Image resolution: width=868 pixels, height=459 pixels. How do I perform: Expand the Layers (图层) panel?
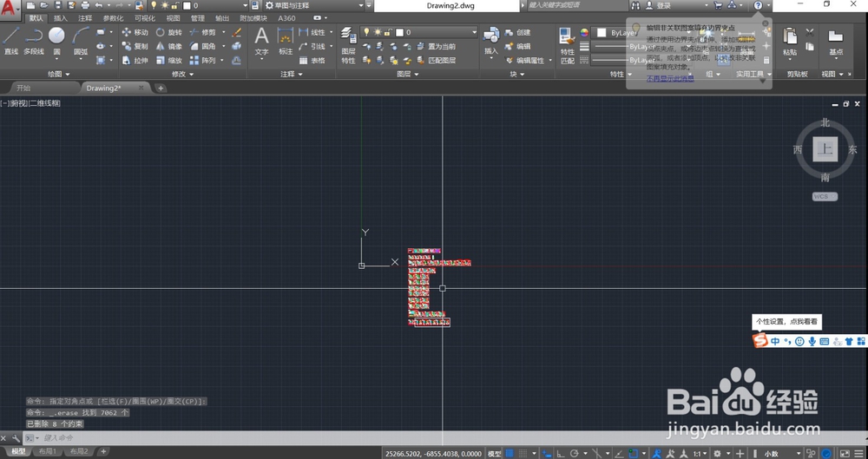tap(407, 75)
